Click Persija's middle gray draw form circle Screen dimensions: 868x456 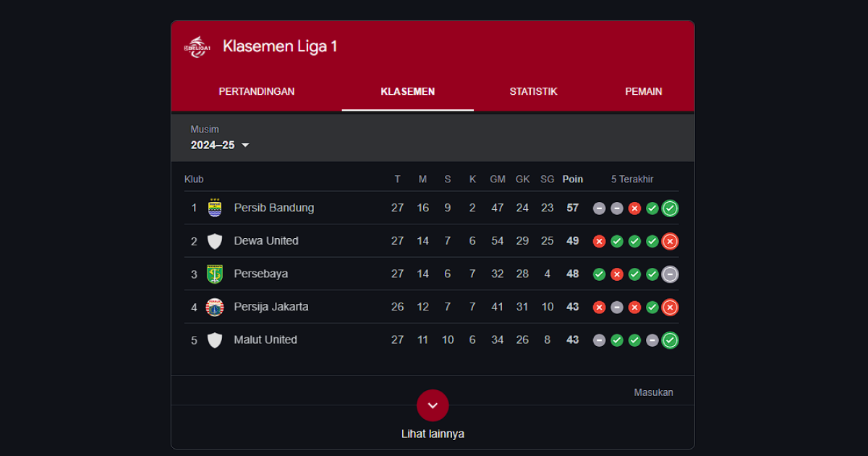(x=616, y=307)
